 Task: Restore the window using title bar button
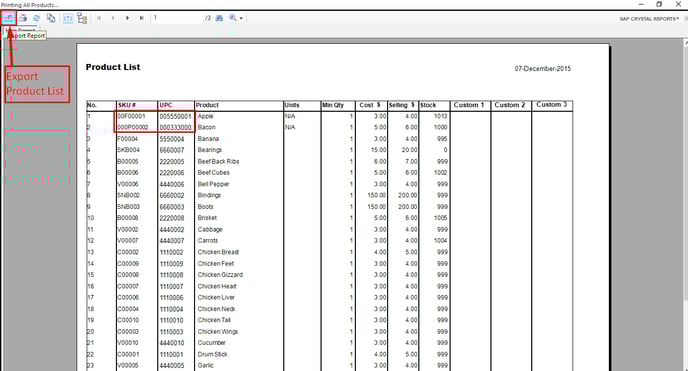(659, 4)
